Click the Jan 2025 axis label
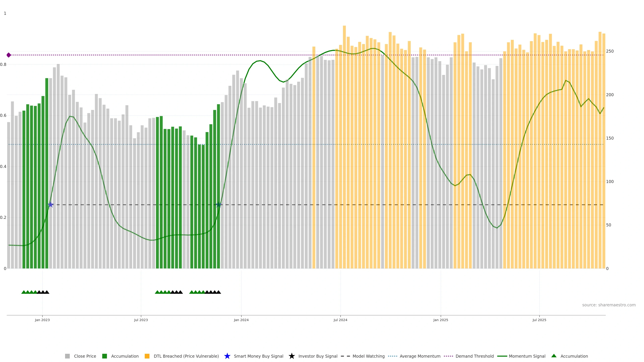Image resolution: width=644 pixels, height=362 pixels. 441,320
